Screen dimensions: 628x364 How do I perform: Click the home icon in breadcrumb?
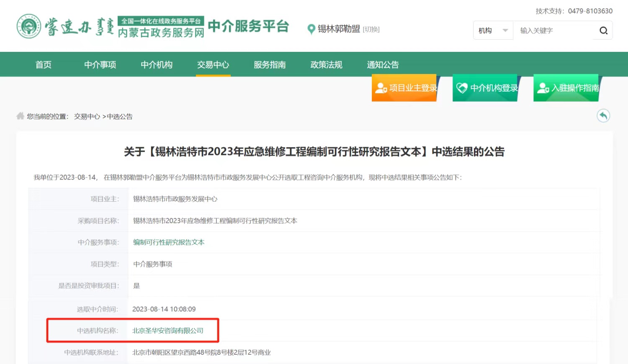(x=20, y=116)
